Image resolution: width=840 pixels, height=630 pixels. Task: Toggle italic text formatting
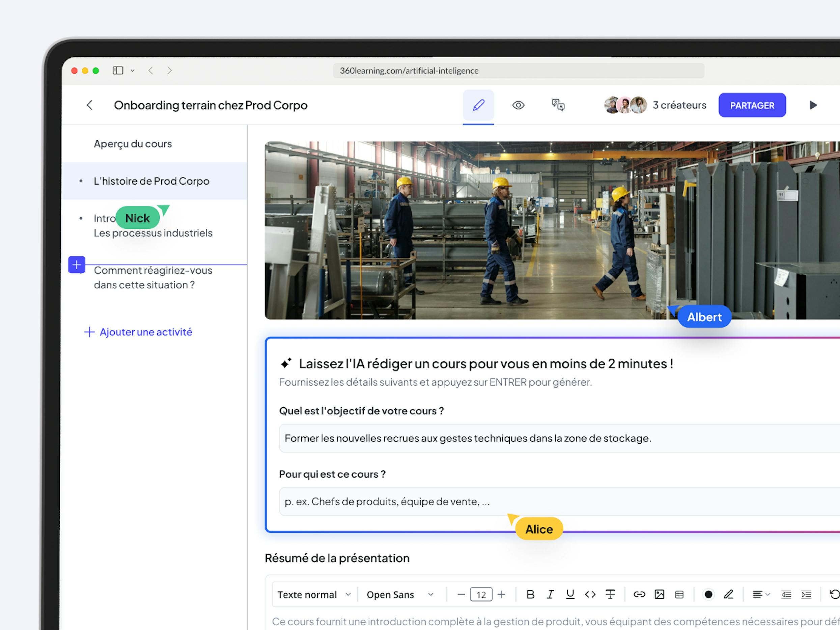tap(550, 594)
